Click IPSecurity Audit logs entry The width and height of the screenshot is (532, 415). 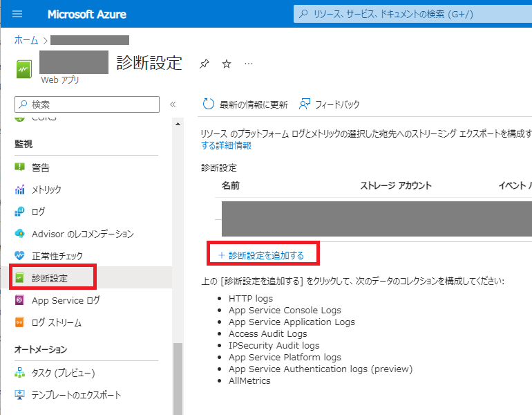(x=274, y=345)
